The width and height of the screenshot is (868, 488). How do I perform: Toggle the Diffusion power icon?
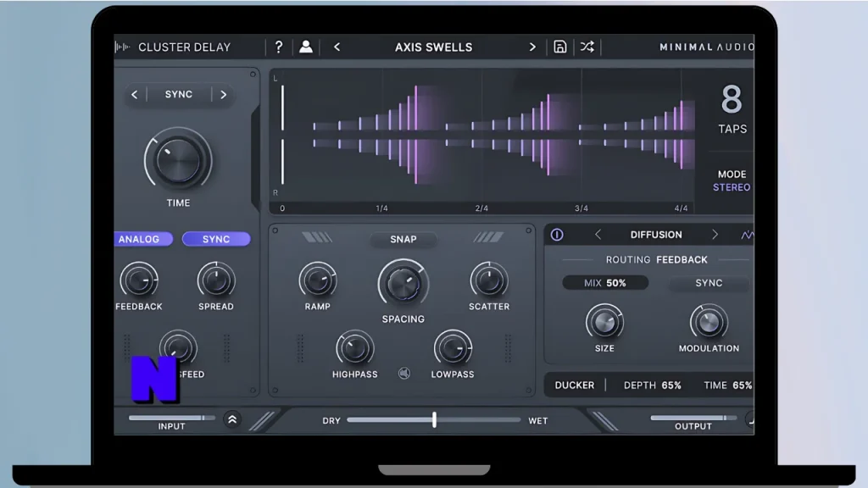coord(557,235)
